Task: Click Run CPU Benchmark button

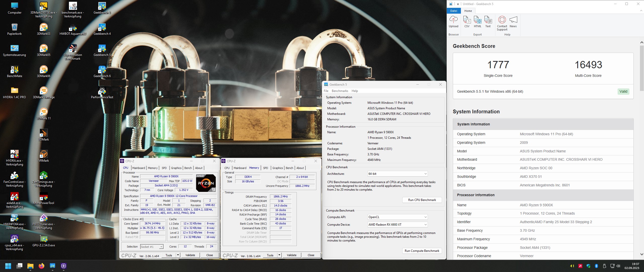Action: [422, 200]
